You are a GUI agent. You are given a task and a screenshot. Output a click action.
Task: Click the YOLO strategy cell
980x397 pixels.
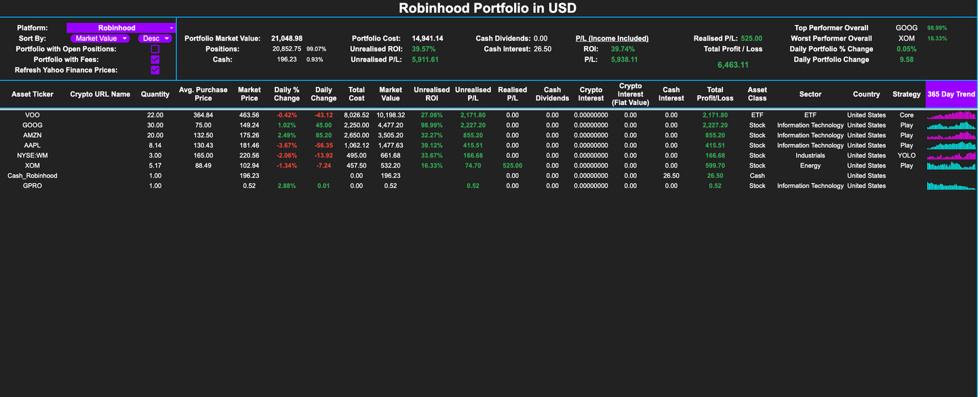coord(907,155)
